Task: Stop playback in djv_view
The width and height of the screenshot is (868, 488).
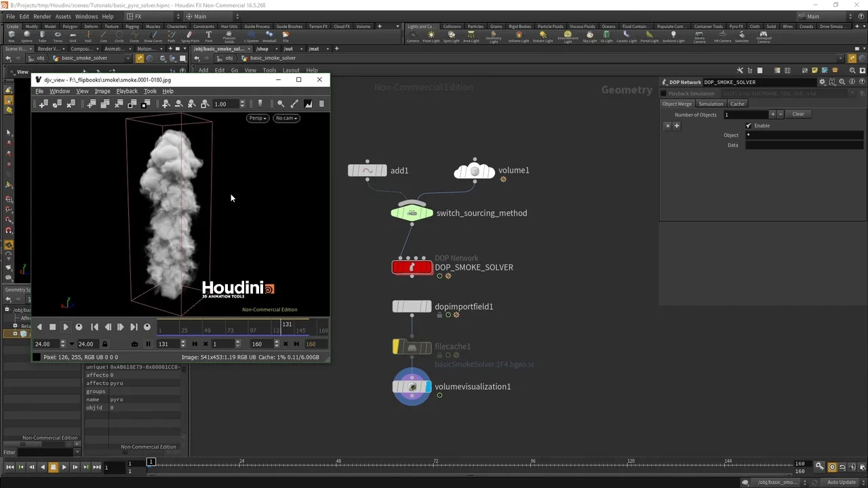Action: (x=52, y=327)
